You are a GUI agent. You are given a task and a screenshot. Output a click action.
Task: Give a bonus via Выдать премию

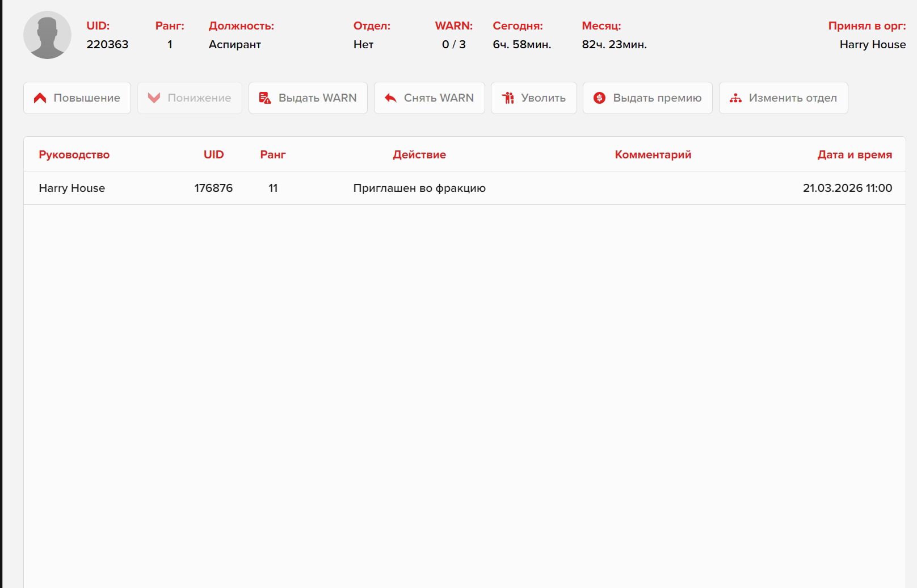coord(647,98)
